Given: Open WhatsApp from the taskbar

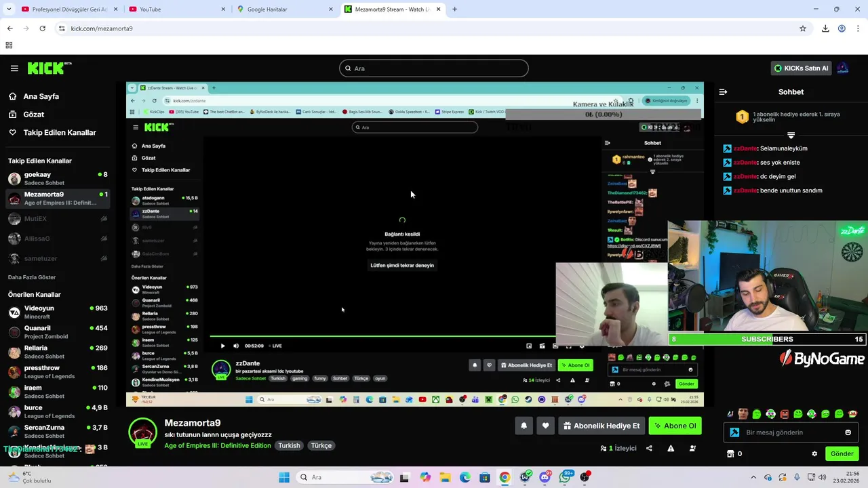Looking at the screenshot, I should click(x=565, y=477).
